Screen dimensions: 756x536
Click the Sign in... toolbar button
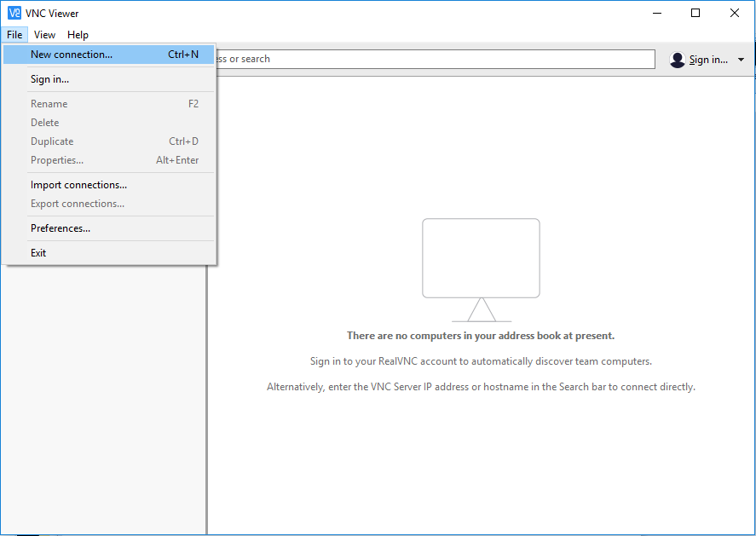(699, 60)
